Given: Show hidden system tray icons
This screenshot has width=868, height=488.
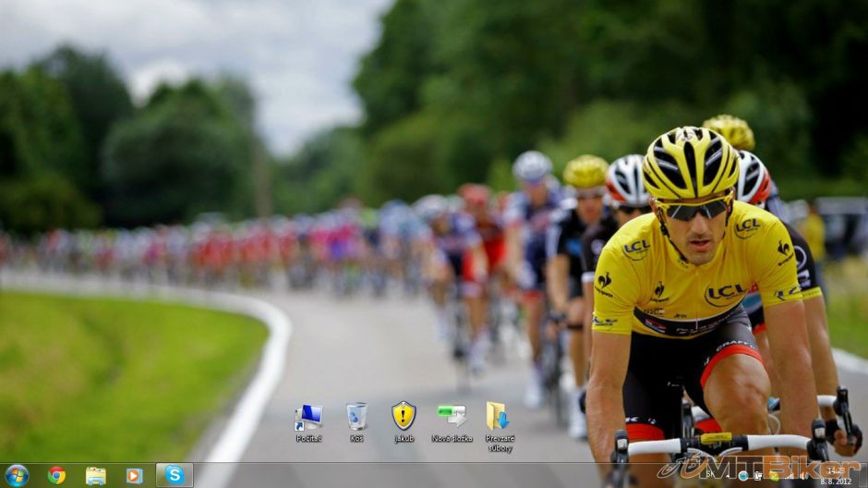Looking at the screenshot, I should click(727, 476).
